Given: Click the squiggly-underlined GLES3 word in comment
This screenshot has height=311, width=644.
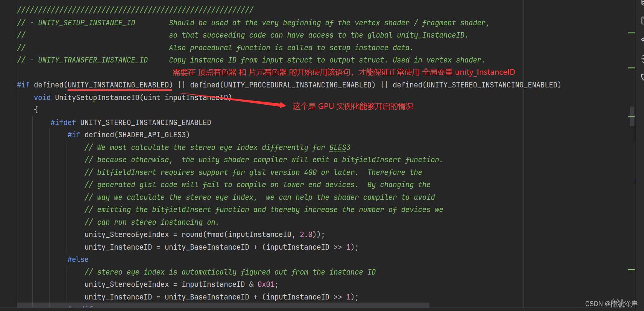Looking at the screenshot, I should coord(340,147).
